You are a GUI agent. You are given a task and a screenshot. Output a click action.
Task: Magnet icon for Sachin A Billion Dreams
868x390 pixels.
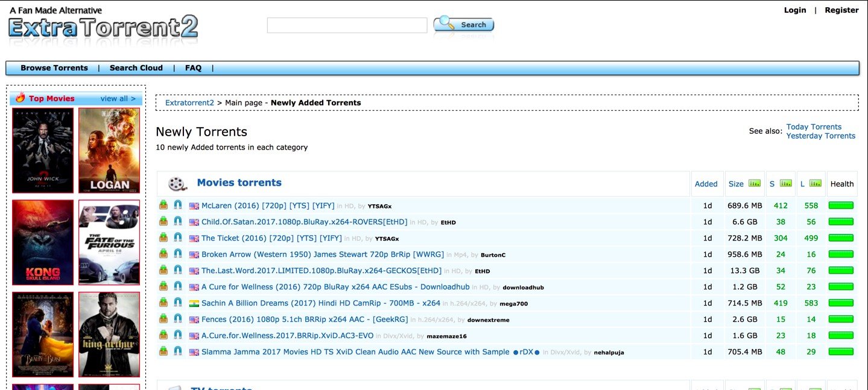pyautogui.click(x=178, y=303)
